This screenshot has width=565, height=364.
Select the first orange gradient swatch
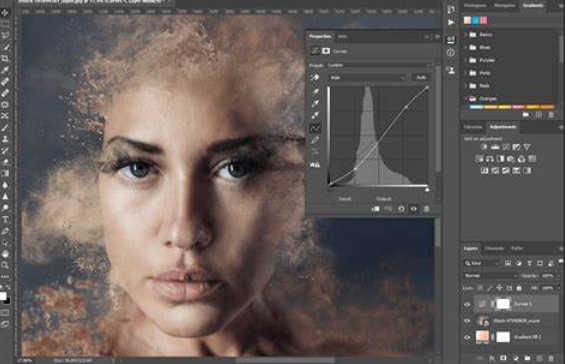(x=476, y=107)
